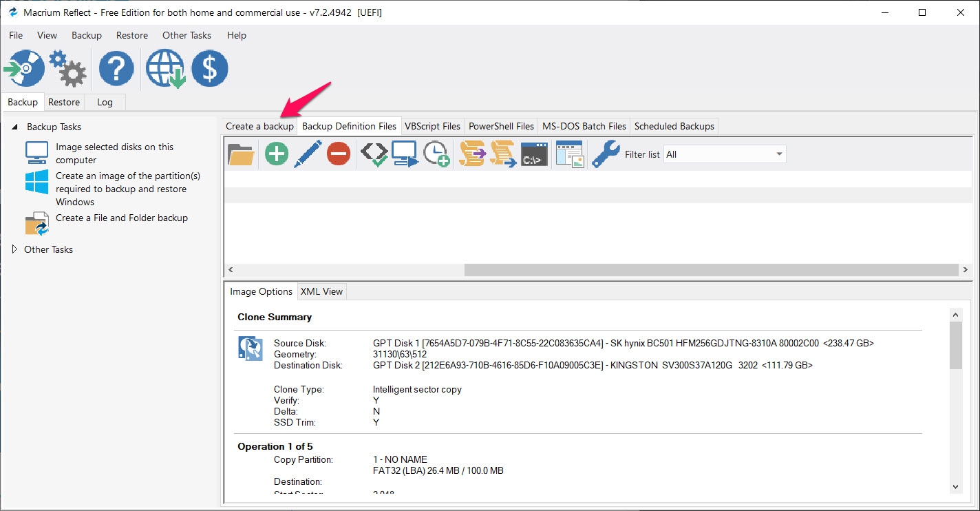Screen dimensions: 980x511
Task: Click the horizontal scrollbar thumb in definitions list
Action: (x=711, y=270)
